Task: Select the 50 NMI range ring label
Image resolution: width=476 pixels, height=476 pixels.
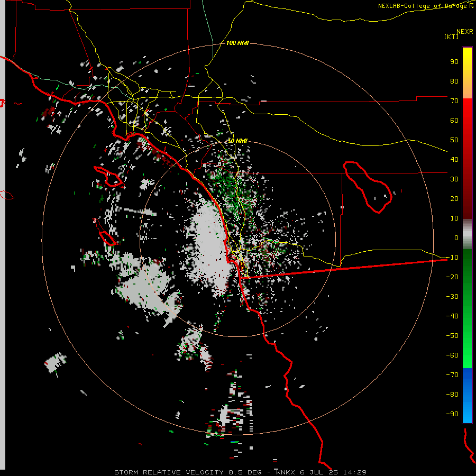Action: coord(237,141)
